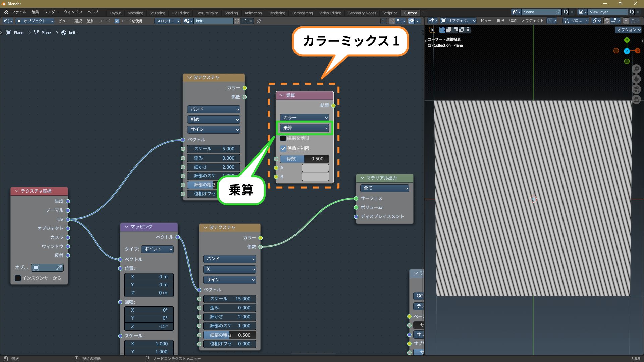The width and height of the screenshot is (644, 362).
Task: Click the スケール 15.000 field in wave texture
Action: point(230,299)
